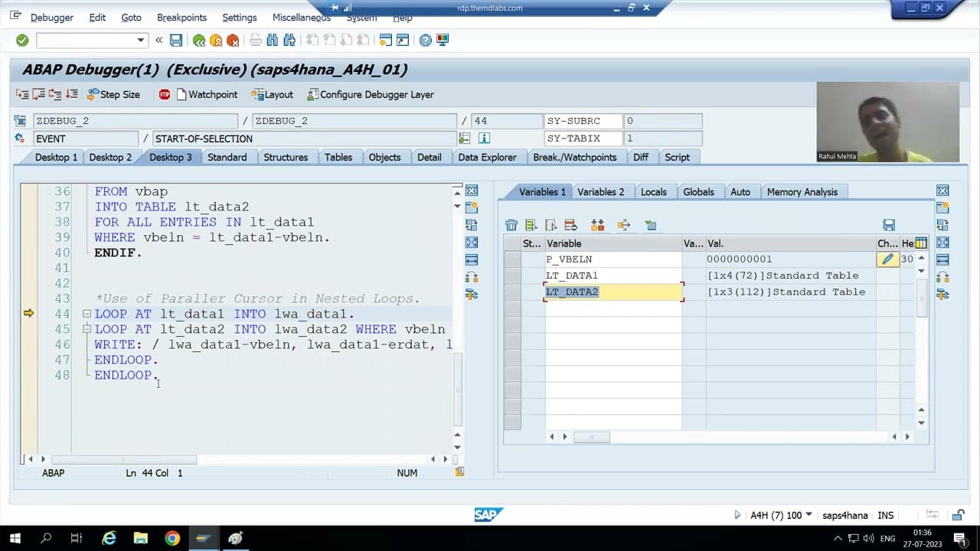Open Google Chrome from the taskbar
Viewport: 980px width, 551px height.
[x=172, y=539]
